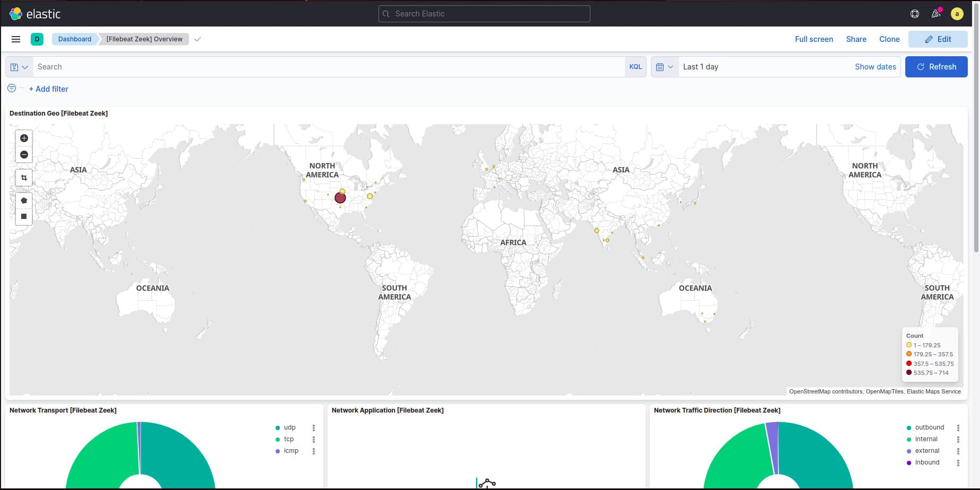Image resolution: width=980 pixels, height=490 pixels.
Task: Zoom out on the map
Action: point(24,154)
